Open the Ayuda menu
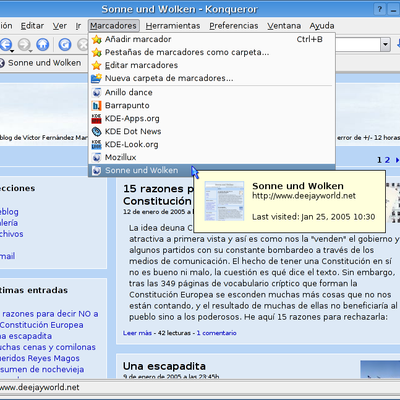 (x=322, y=26)
